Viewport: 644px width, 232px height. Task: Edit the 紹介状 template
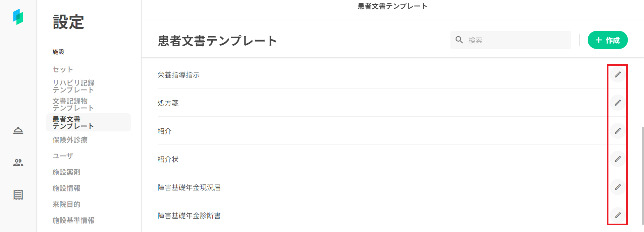(618, 159)
